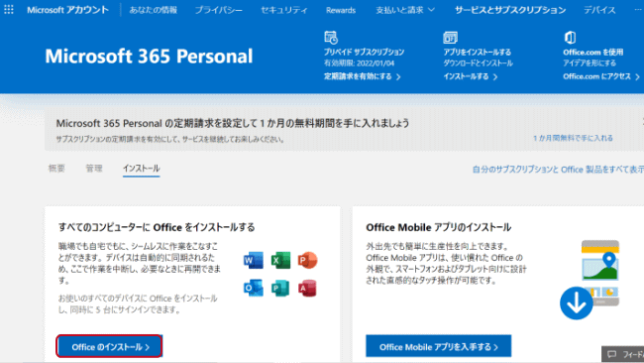Open サービスとサブスクリプション menu item
Screen dimensions: 644x363
pyautogui.click(x=510, y=10)
